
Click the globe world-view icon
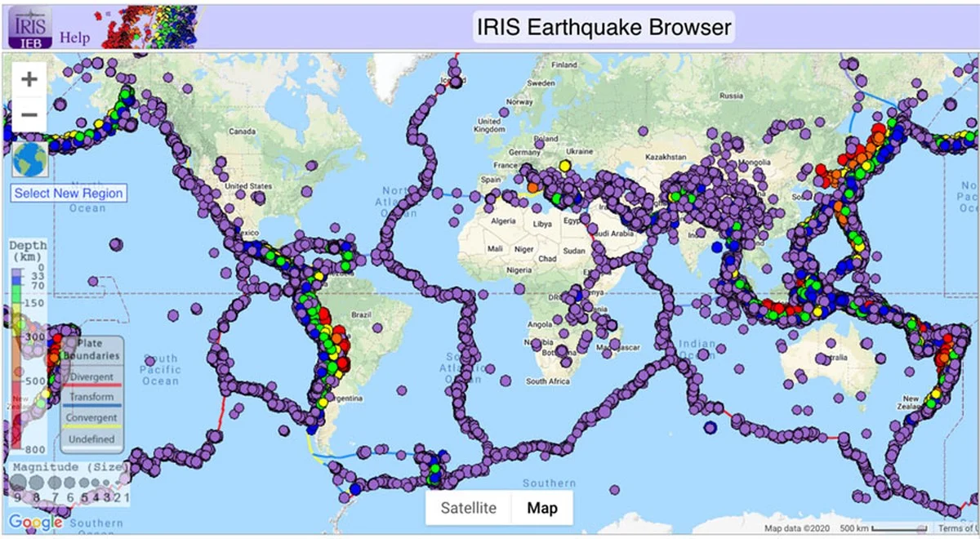(30, 159)
